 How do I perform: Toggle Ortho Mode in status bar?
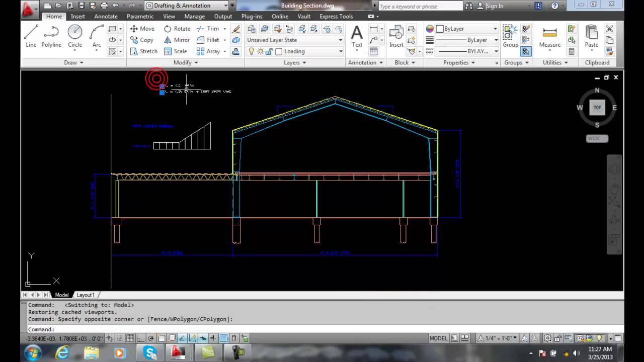point(140,338)
